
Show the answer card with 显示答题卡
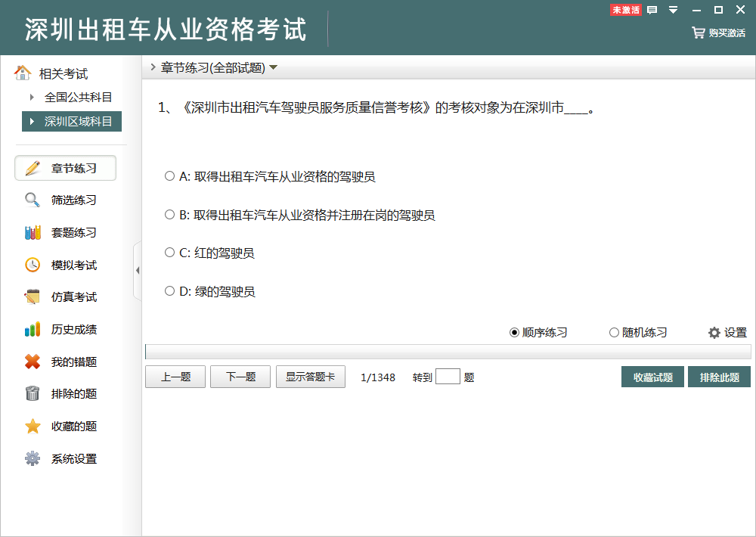point(311,377)
